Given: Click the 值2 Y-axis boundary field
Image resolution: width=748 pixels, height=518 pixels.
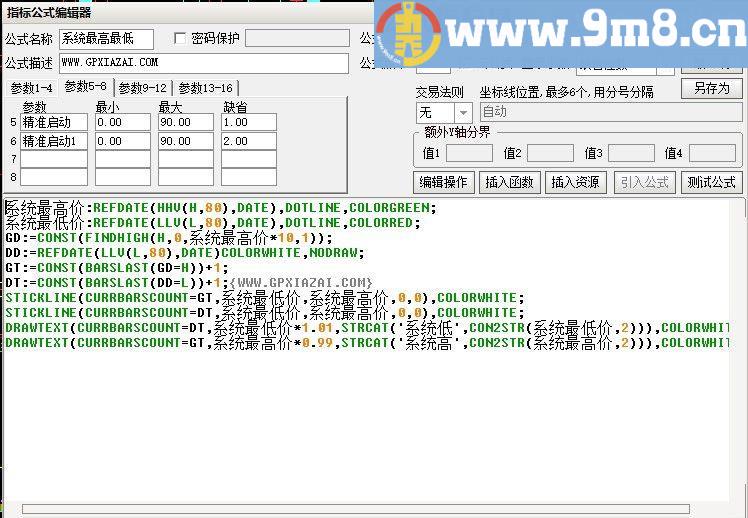Looking at the screenshot, I should coord(551,154).
